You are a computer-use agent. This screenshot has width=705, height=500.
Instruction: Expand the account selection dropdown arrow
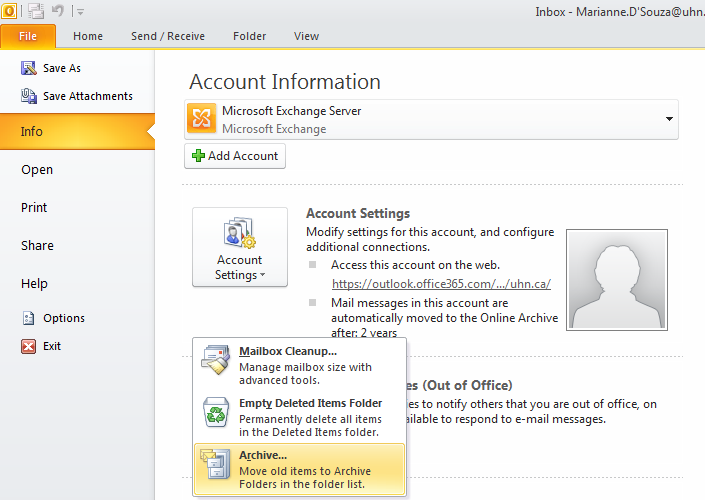pyautogui.click(x=667, y=120)
